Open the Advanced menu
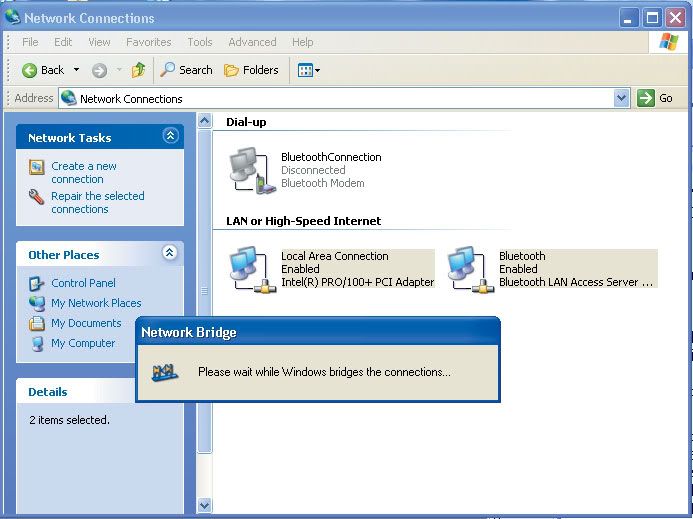The width and height of the screenshot is (693, 519). coord(252,42)
